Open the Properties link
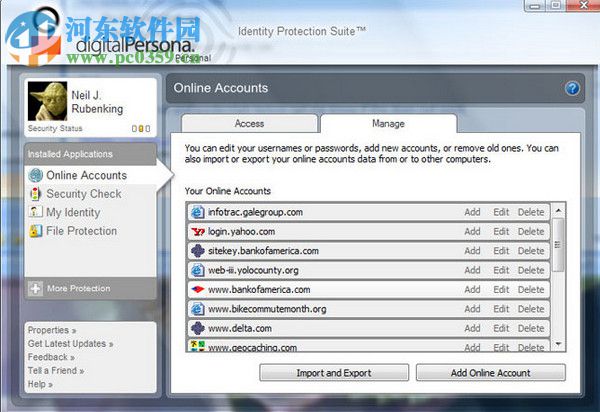Screen dimensions: 600x412 tap(52, 330)
